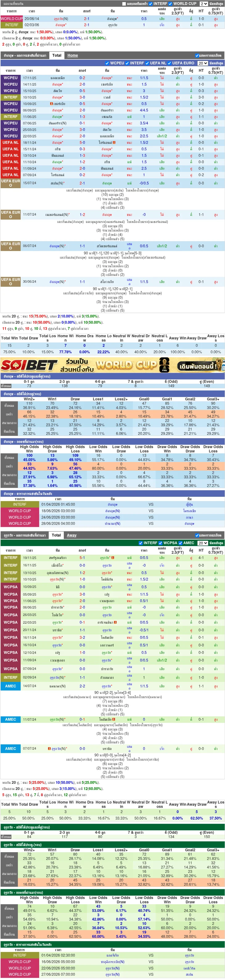Switch to Home tab in England section
Screen dimensions: 225x980
point(73,55)
